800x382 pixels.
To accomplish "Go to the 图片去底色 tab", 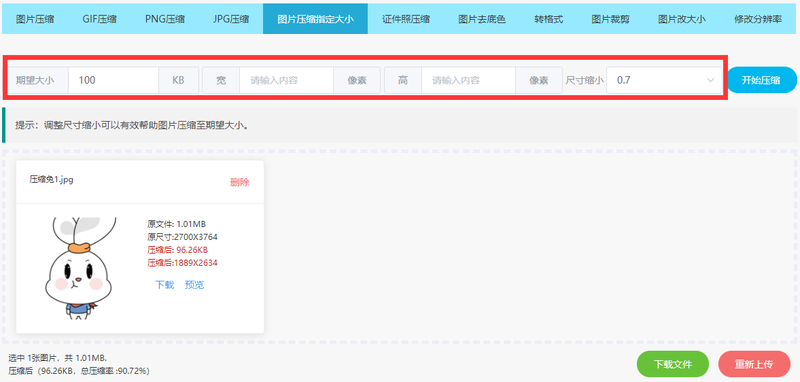I will pyautogui.click(x=482, y=19).
